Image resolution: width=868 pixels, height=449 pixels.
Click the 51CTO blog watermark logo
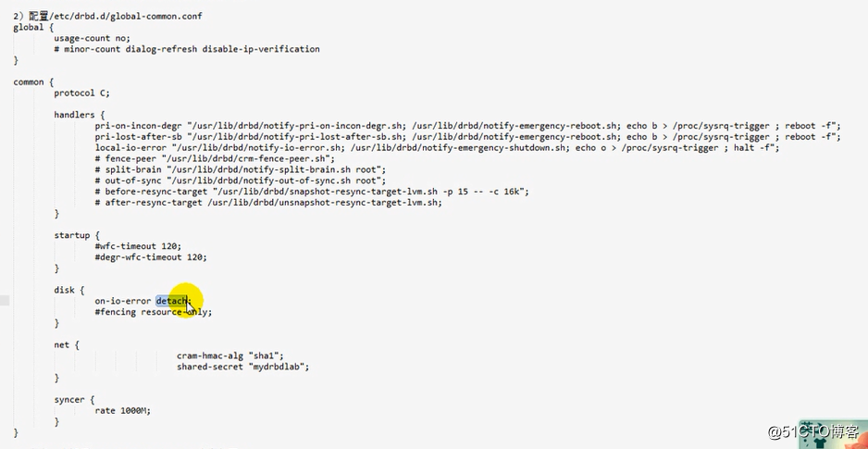pyautogui.click(x=813, y=431)
